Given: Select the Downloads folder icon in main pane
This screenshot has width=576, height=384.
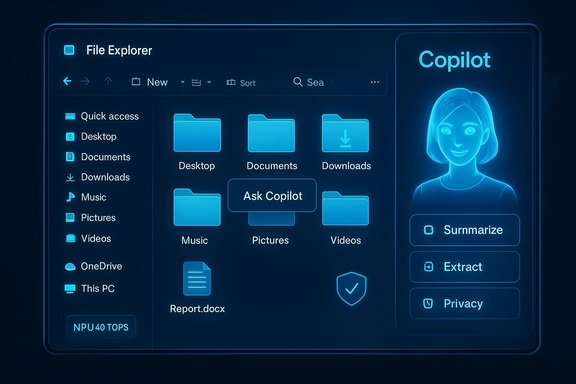Looking at the screenshot, I should (345, 133).
